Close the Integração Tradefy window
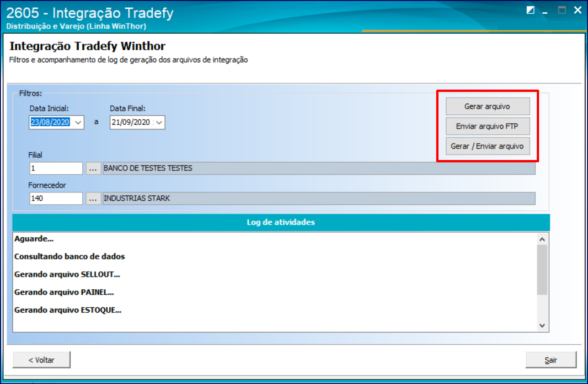 tap(577, 11)
